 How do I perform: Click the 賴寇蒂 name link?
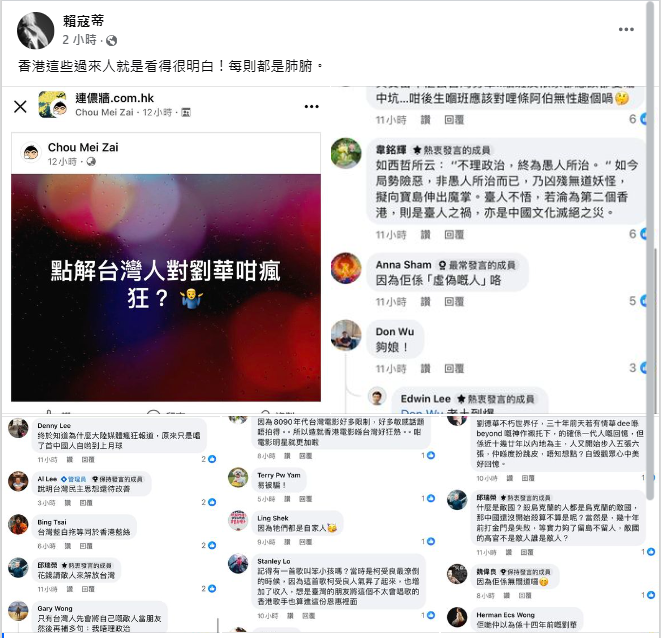coord(83,21)
